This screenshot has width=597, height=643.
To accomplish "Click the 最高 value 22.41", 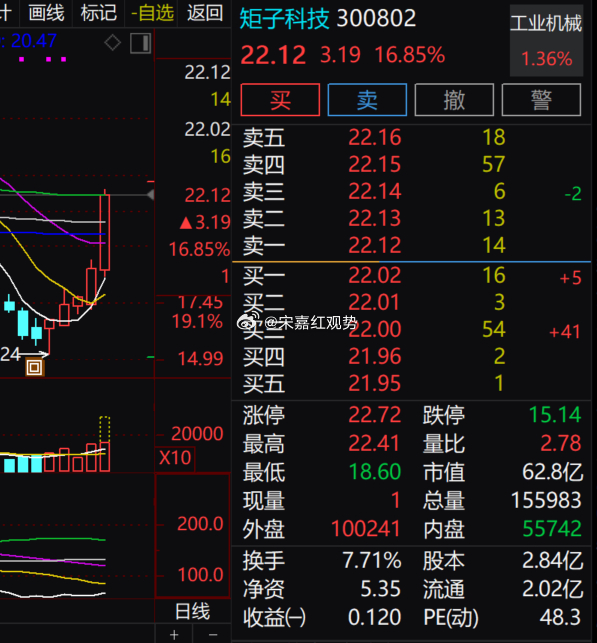I will [x=374, y=443].
